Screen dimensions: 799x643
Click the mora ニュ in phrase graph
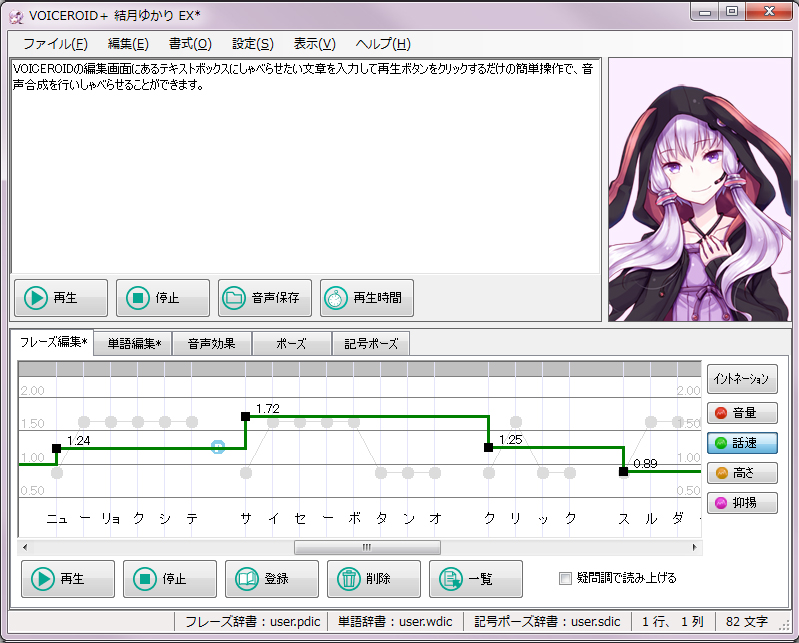click(57, 519)
